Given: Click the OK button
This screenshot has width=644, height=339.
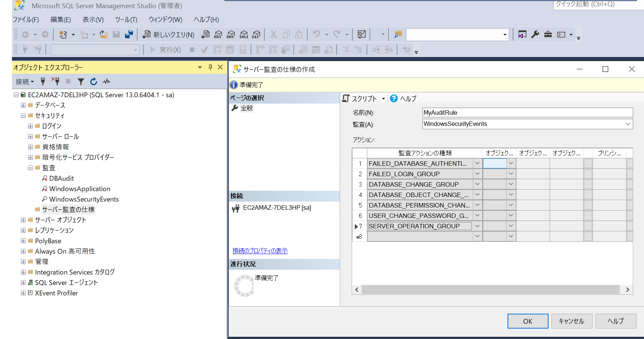Looking at the screenshot, I should coord(527,321).
